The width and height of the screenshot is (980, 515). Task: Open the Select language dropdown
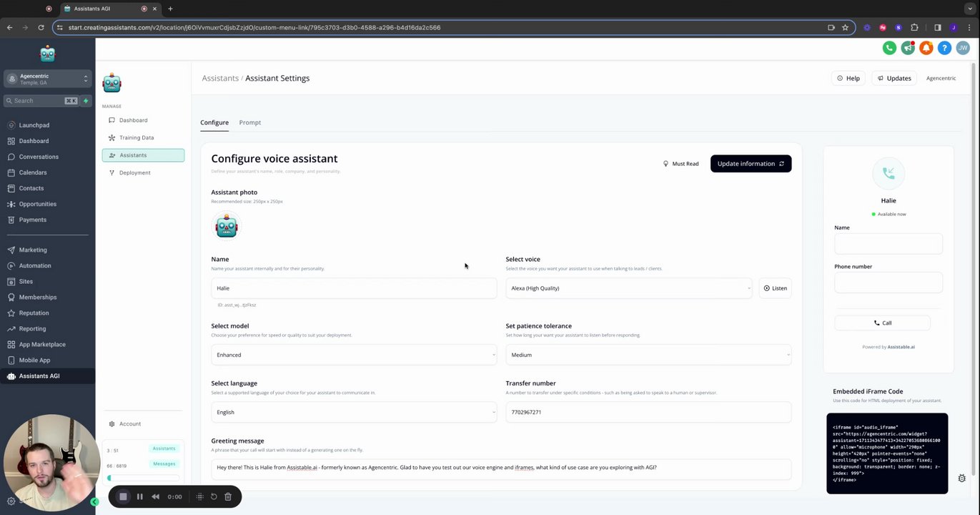[354, 412]
